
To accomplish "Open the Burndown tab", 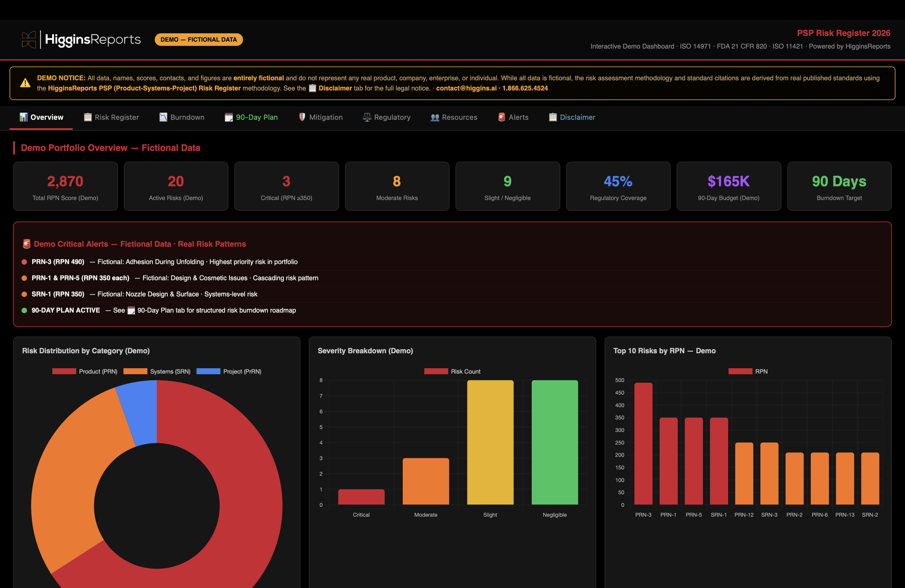I will pyautogui.click(x=182, y=117).
